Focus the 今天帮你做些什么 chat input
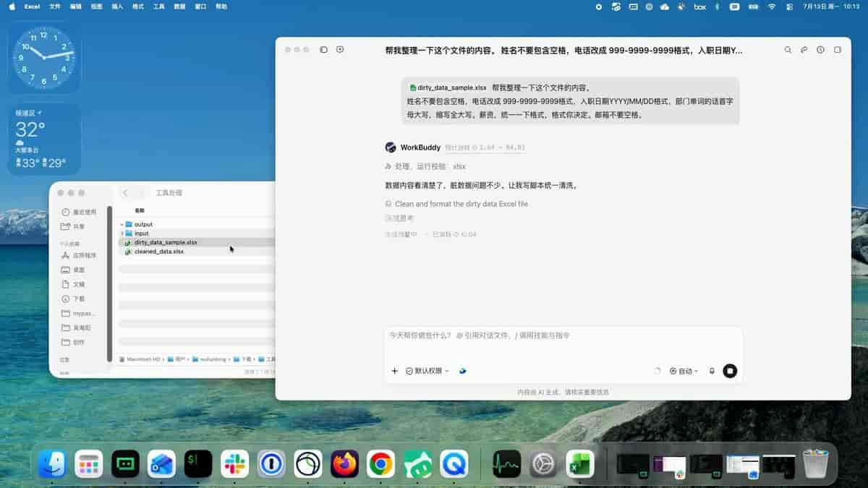The width and height of the screenshot is (868, 488). (x=563, y=335)
